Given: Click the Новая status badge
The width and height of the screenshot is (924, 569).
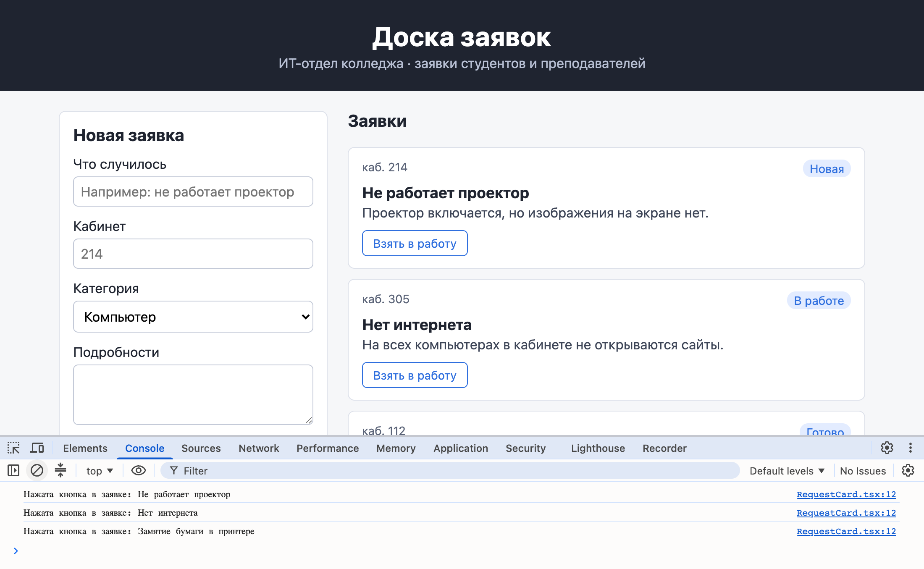Looking at the screenshot, I should (827, 169).
